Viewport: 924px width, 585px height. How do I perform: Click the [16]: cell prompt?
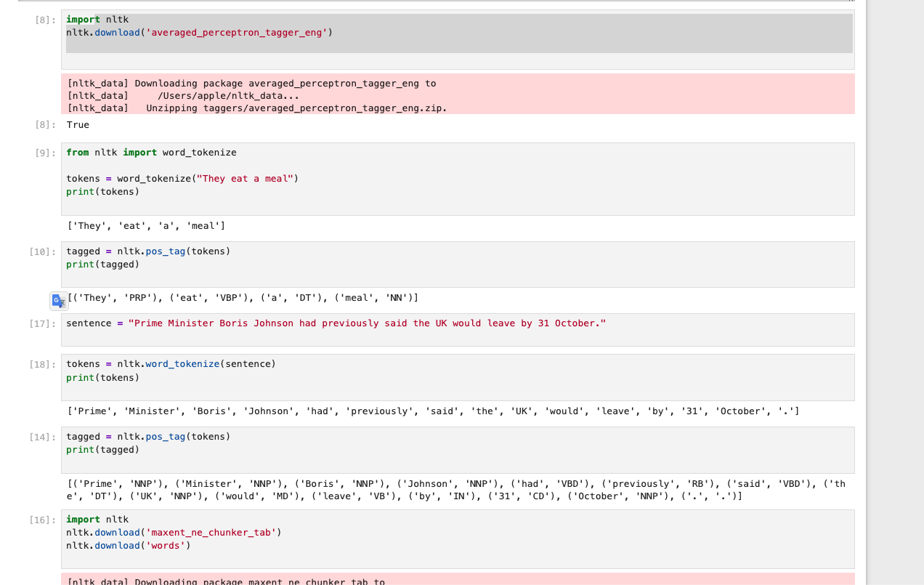click(x=42, y=520)
